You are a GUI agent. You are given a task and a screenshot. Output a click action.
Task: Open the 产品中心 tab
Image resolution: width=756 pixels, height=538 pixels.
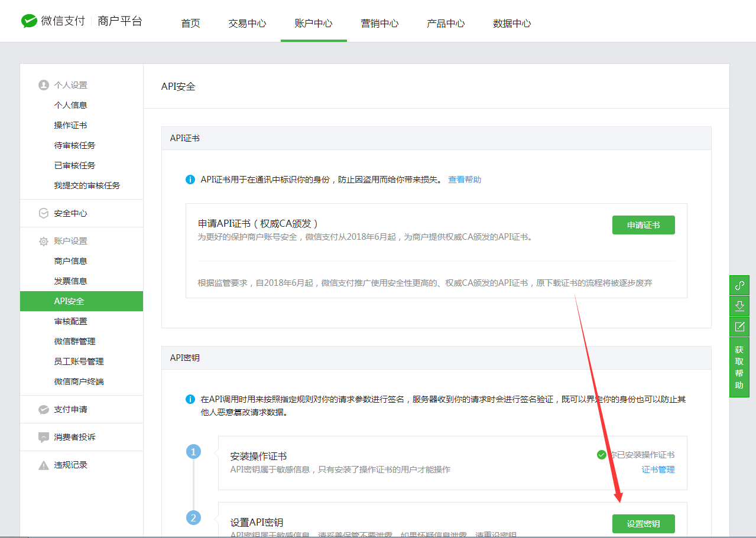[x=446, y=24]
